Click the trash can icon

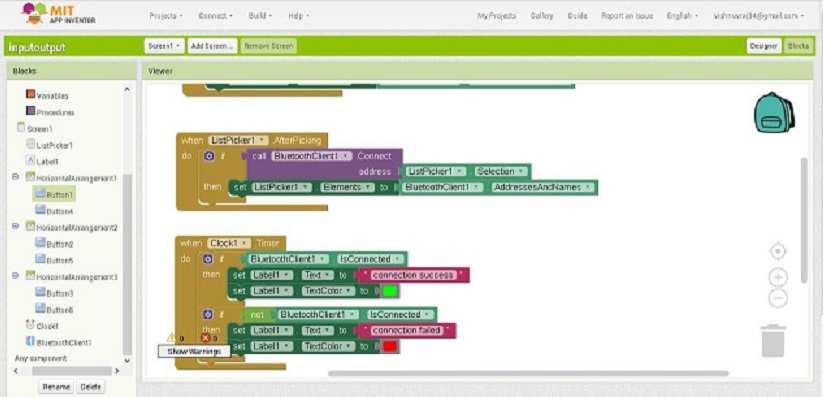point(773,341)
